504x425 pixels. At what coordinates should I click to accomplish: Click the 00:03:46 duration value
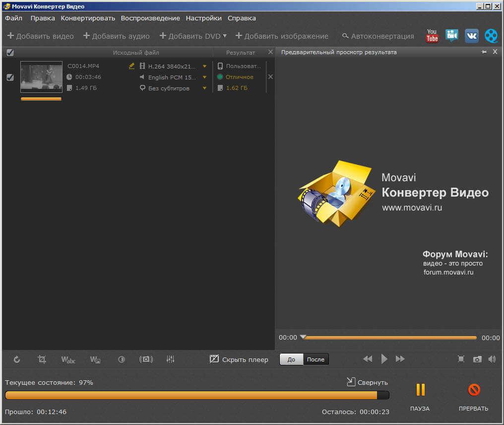pyautogui.click(x=88, y=77)
